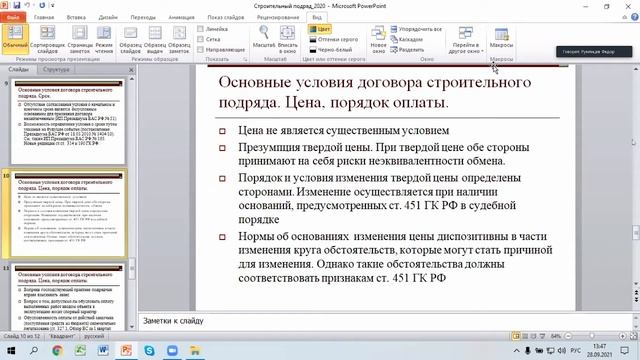The width and height of the screenshot is (640, 360).
Task: Open Образец слайдов master view
Action: click(131, 40)
